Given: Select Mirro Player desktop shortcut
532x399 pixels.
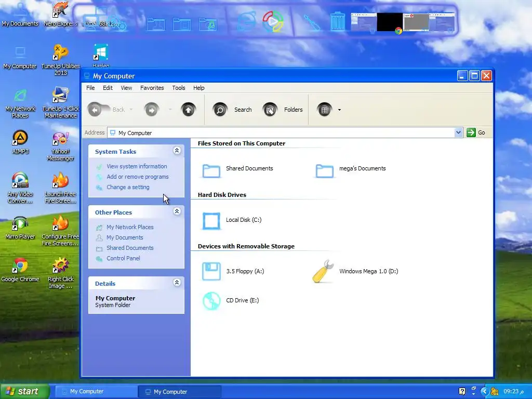Looking at the screenshot, I should coord(20,228).
